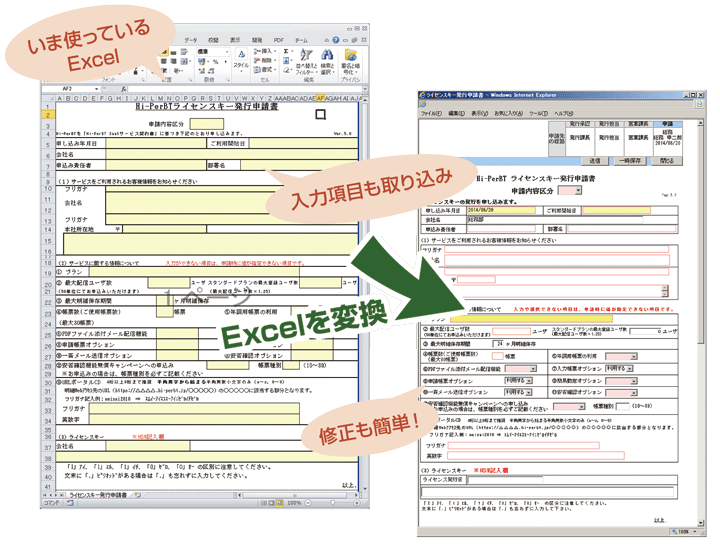
Task: Open the 一斉メール送信オプション dropdown
Action: pyautogui.click(x=529, y=392)
